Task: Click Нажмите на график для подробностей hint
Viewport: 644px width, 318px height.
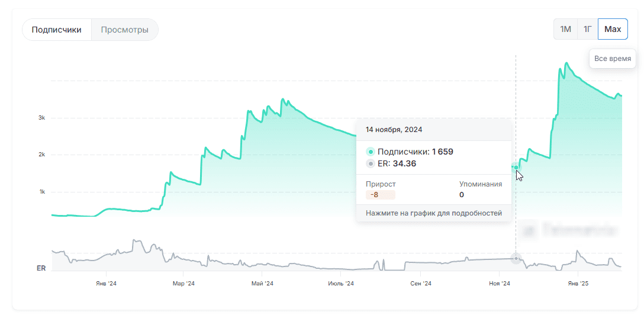Action: pos(433,213)
